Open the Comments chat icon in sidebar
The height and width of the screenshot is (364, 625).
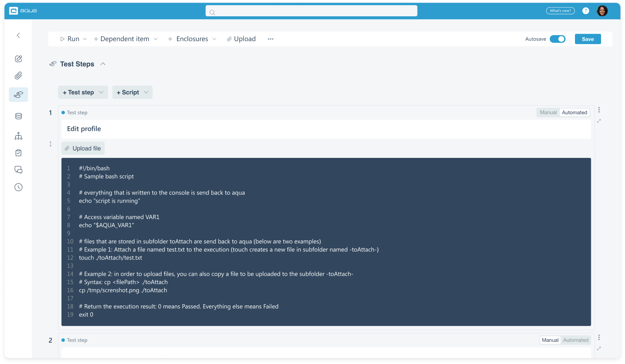point(18,170)
